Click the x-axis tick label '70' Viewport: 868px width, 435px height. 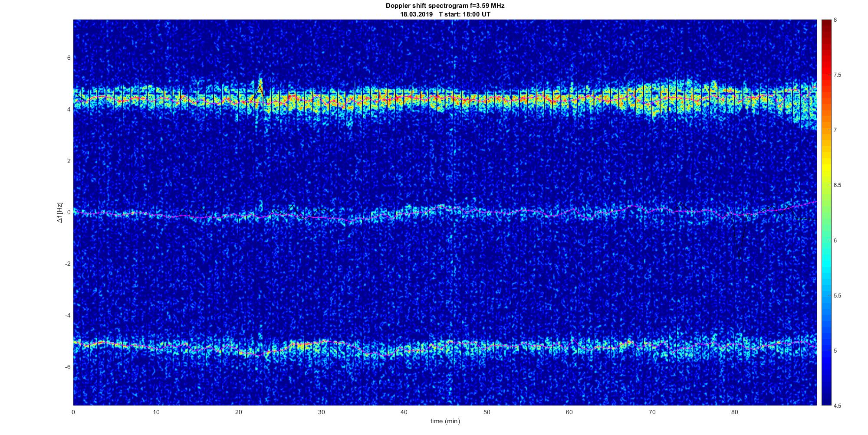coord(652,412)
